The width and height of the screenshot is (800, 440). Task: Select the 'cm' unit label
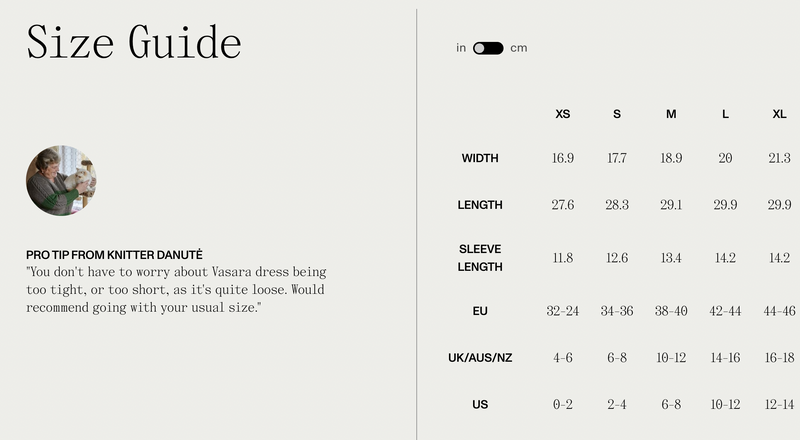(519, 48)
